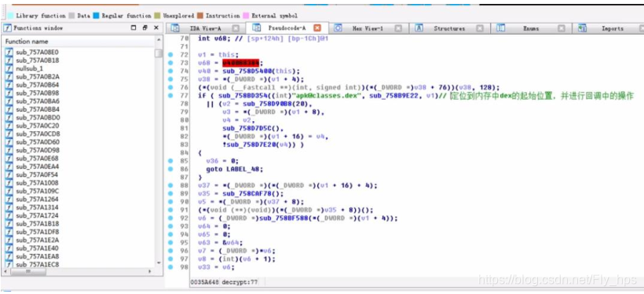Click the Library function legend swatch
The height and width of the screenshot is (294, 644).
click(x=10, y=16)
